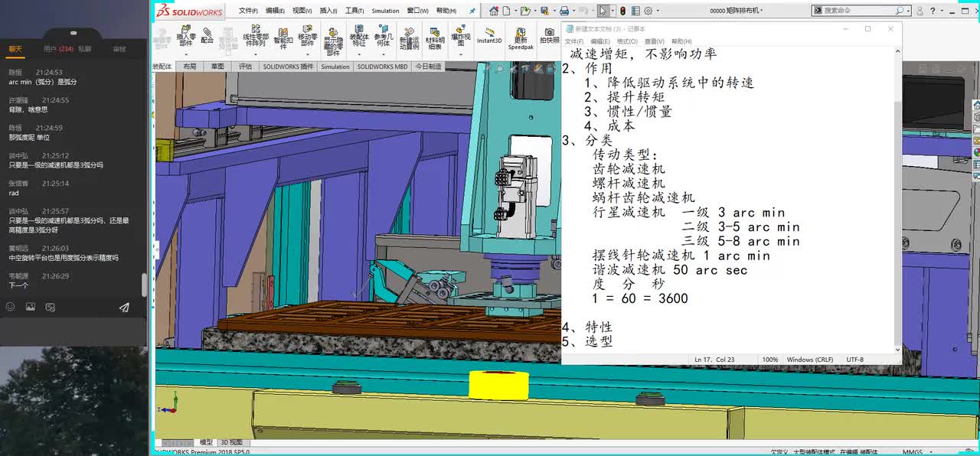
Task: Click the Open file icon
Action: (x=525, y=11)
